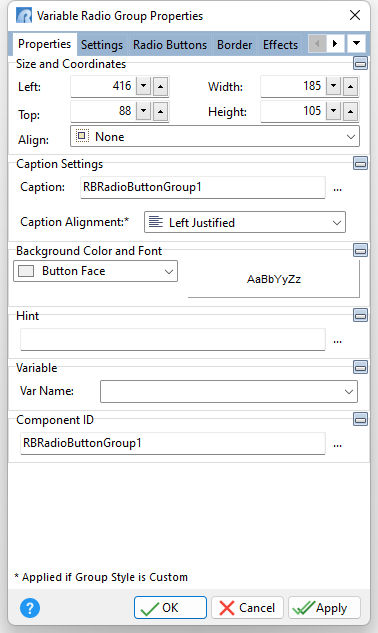Open the Caption editor ellipsis button
The width and height of the screenshot is (378, 633).
(x=338, y=189)
